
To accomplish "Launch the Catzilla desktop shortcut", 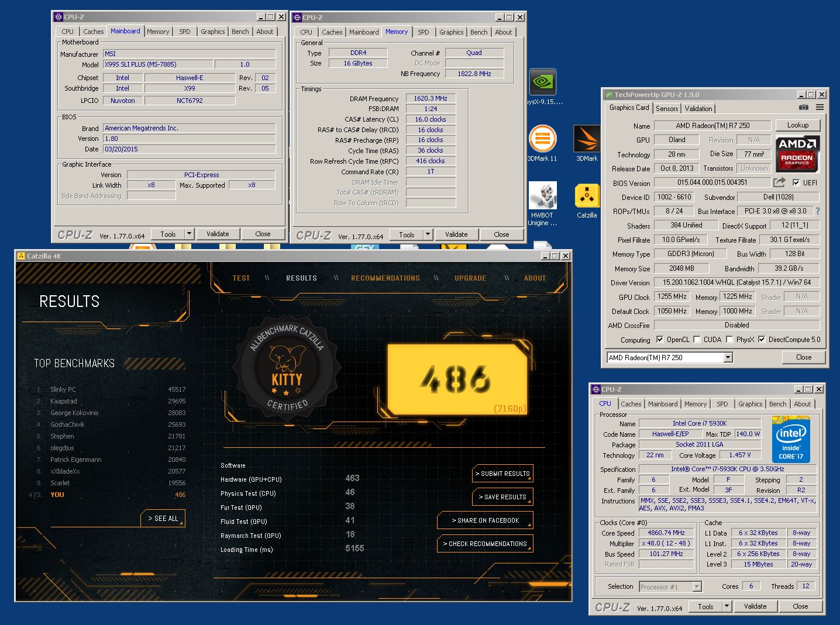I will (587, 196).
